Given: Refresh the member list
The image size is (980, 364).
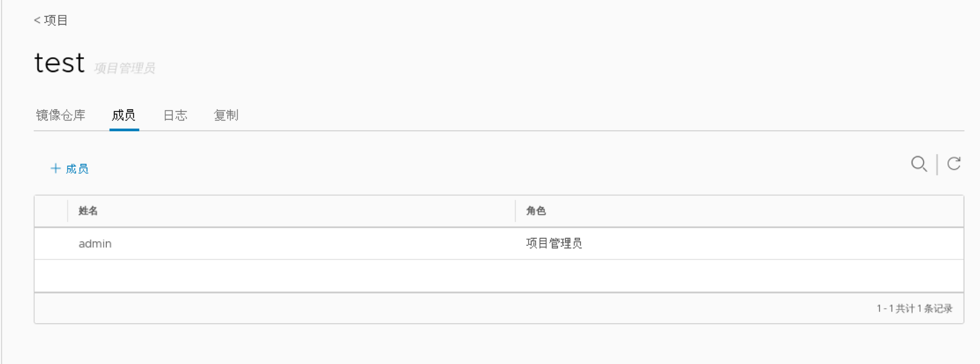Looking at the screenshot, I should (954, 164).
